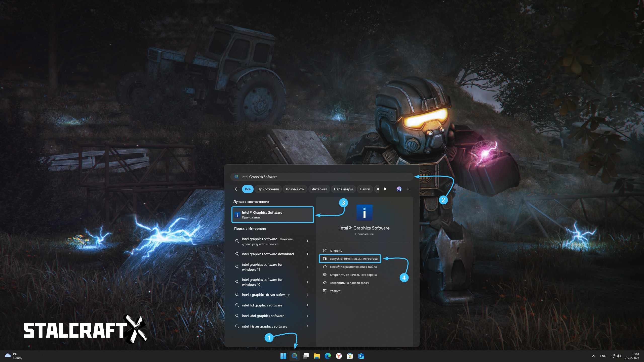Screen dimensions: 644x362
Task: Select the Интернет filter tab
Action: (319, 189)
